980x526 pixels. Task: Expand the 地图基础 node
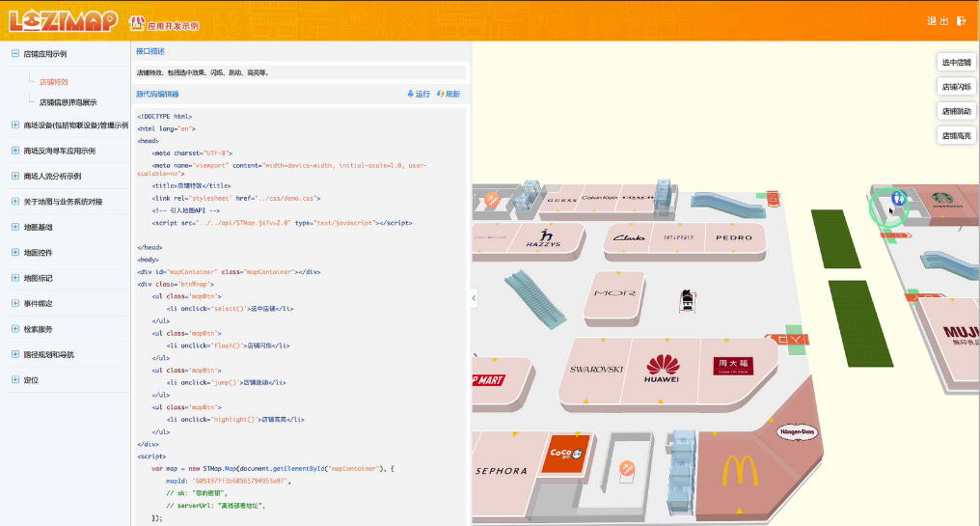(x=15, y=227)
